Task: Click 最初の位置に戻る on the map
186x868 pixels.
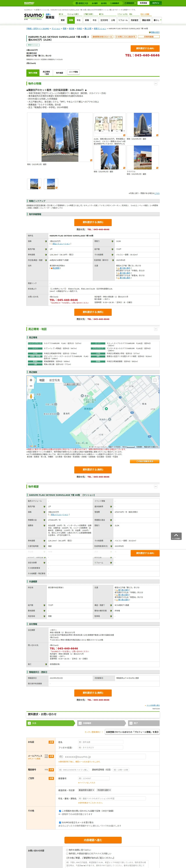Action: pos(72,384)
